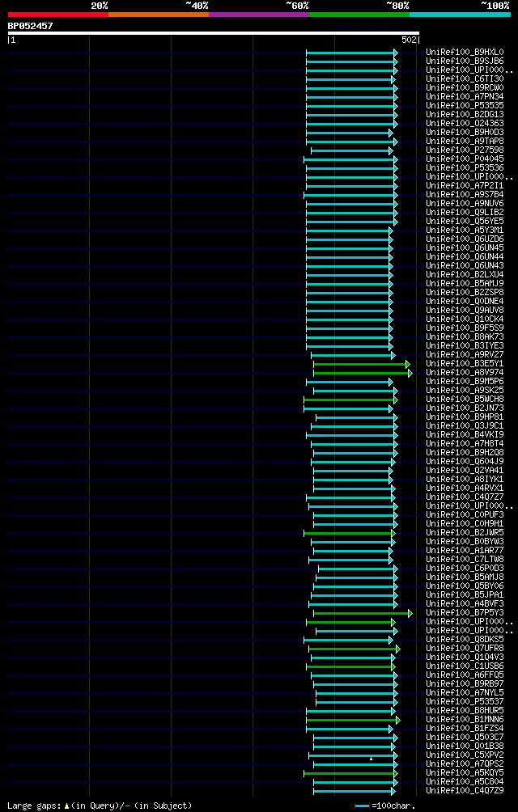Click the white query sequence bar
Viewport: 518px width, 812px height.
coord(213,33)
